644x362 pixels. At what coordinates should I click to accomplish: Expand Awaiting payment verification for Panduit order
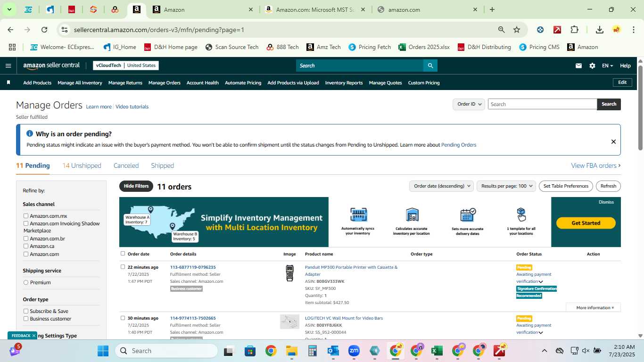pos(541,282)
